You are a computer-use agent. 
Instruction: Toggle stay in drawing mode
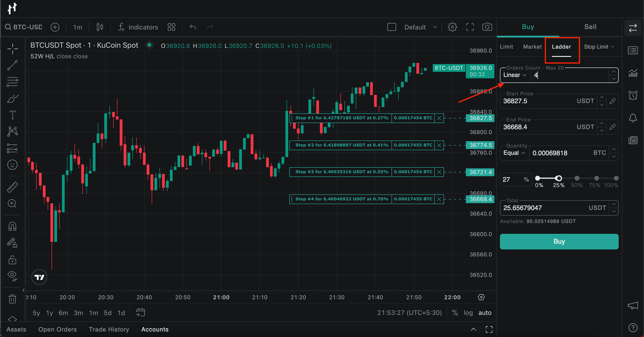coord(12,243)
